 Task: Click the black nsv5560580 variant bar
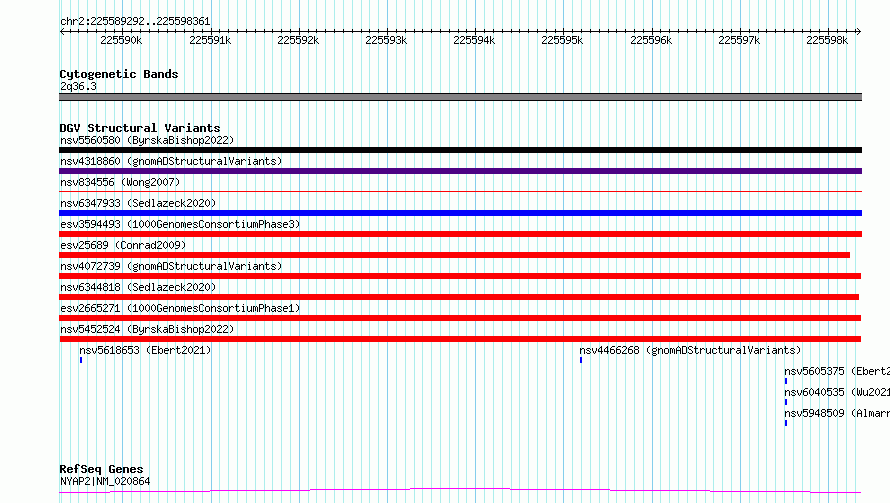tap(460, 150)
